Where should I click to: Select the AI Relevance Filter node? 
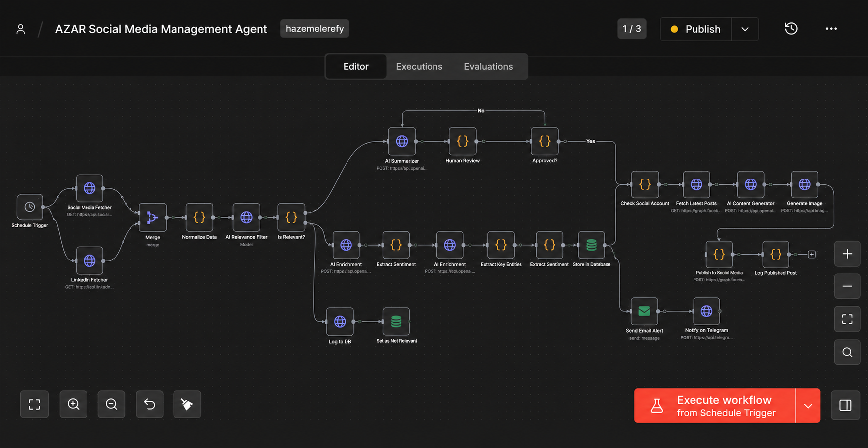click(x=246, y=217)
